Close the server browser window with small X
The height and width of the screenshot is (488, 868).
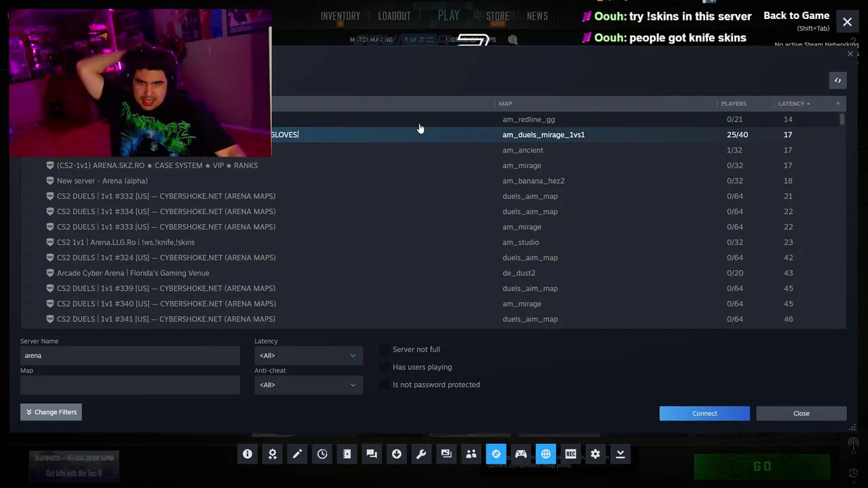tap(850, 54)
